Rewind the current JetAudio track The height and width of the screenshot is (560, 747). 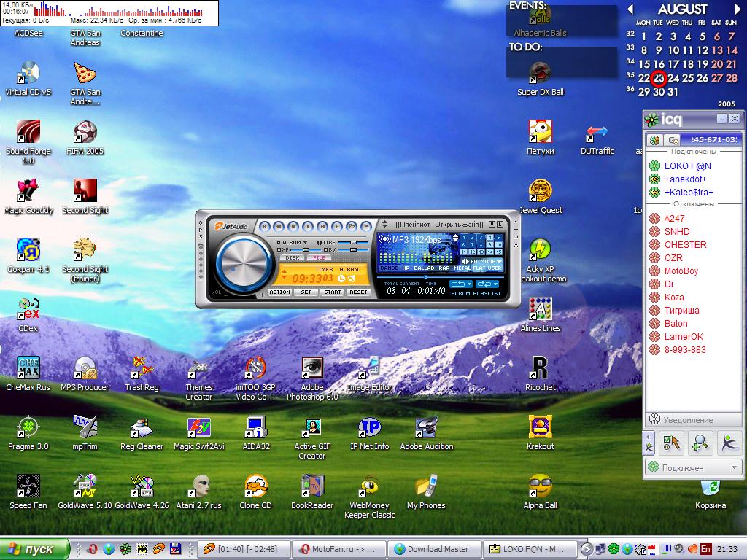pyautogui.click(x=279, y=227)
